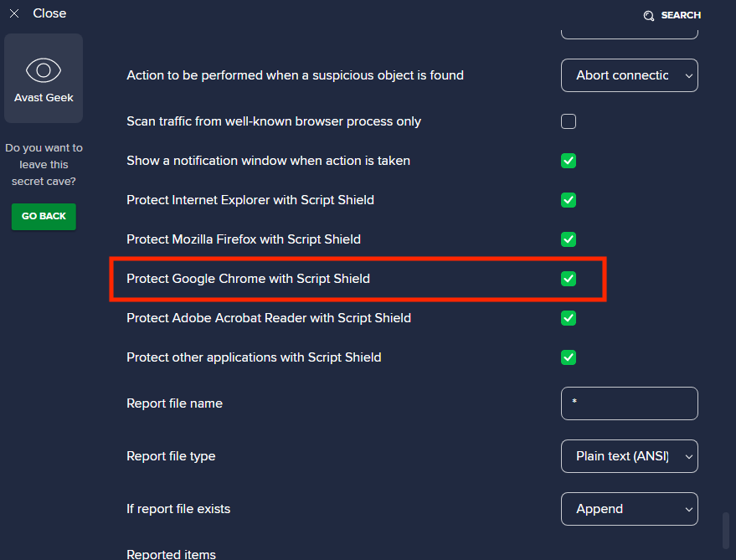Click the Avast Geek eye icon
The height and width of the screenshot is (560, 736).
44,69
